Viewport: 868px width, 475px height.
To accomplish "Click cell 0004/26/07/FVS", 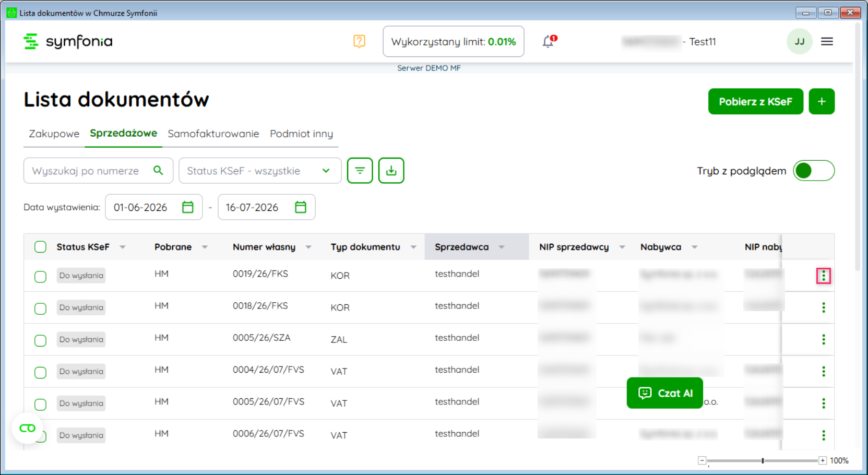I will click(x=268, y=370).
